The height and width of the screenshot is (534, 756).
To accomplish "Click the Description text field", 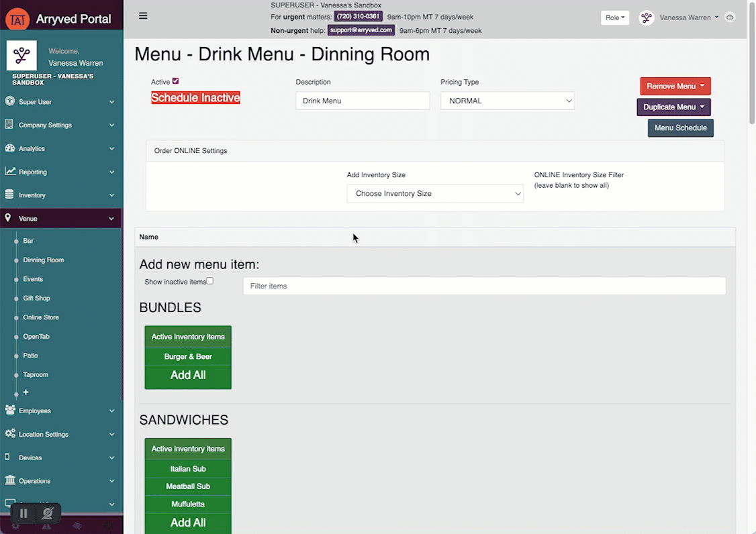I will (x=363, y=101).
